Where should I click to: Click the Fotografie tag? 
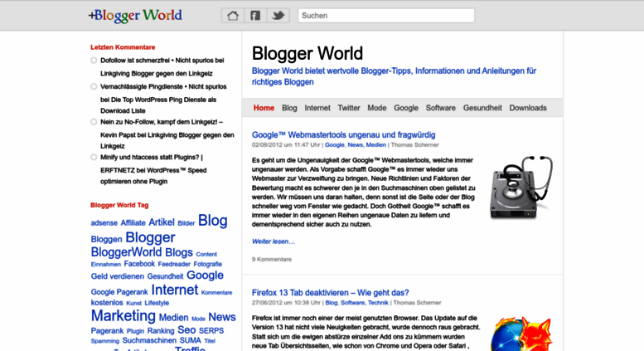tap(208, 264)
